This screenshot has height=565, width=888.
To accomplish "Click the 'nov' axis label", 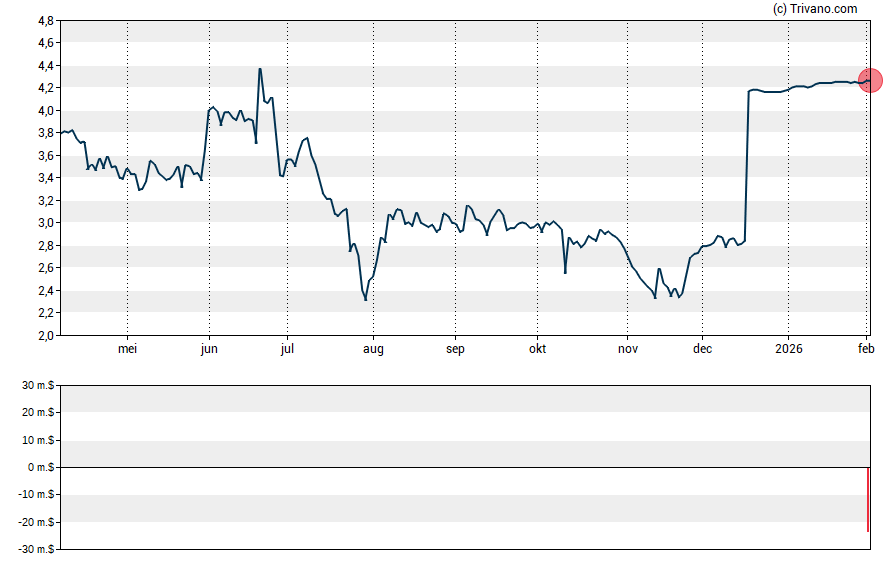I will click(x=628, y=349).
